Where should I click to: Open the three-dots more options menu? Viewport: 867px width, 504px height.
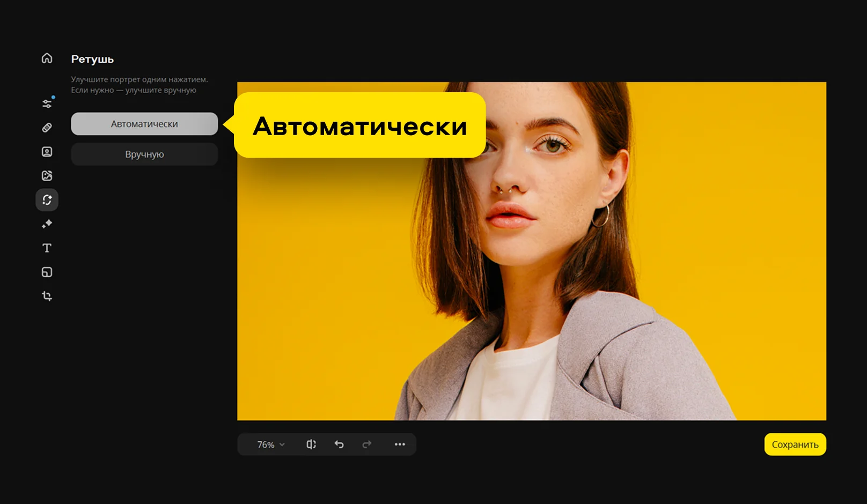(x=400, y=444)
